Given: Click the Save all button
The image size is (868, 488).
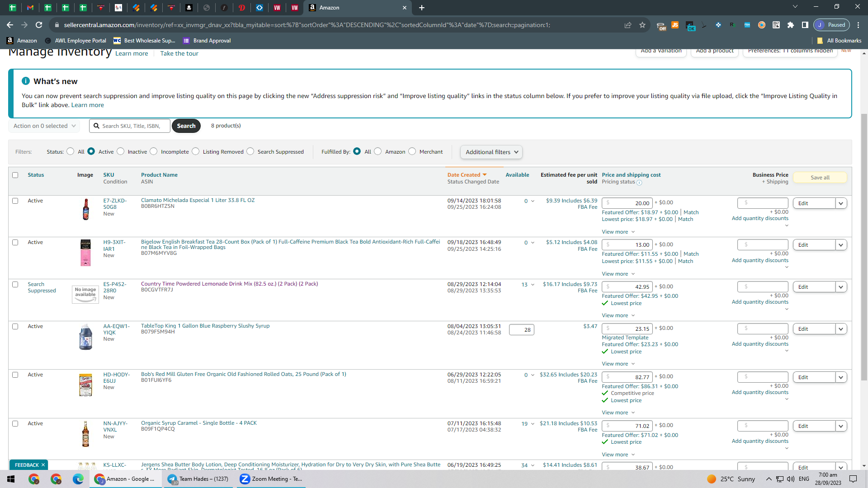Looking at the screenshot, I should click(x=820, y=178).
